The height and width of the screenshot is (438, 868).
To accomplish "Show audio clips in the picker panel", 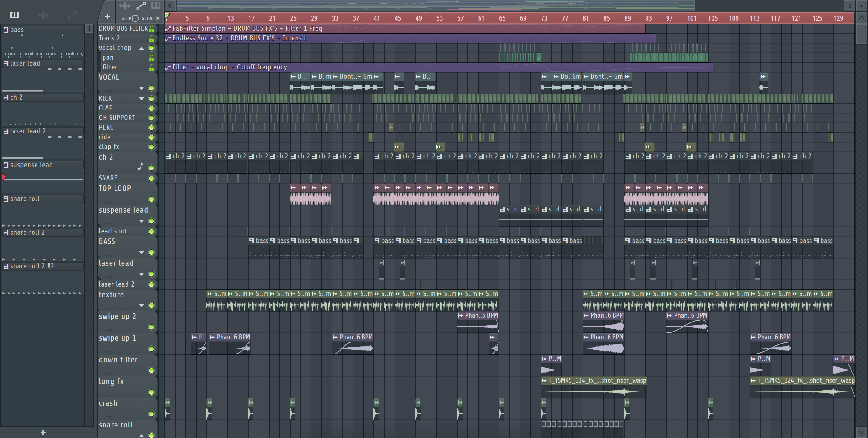I will point(43,15).
